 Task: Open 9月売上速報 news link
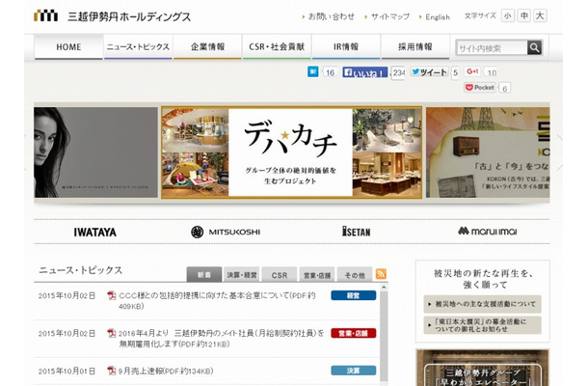166,371
